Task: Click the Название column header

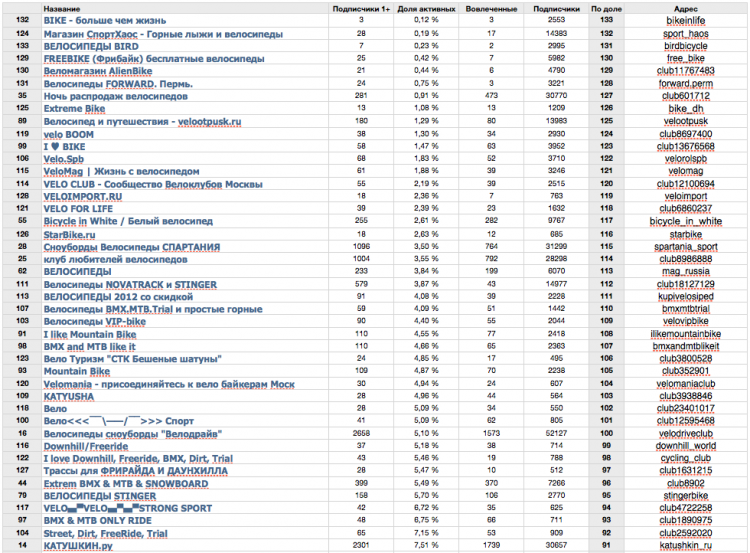Action: coord(62,9)
